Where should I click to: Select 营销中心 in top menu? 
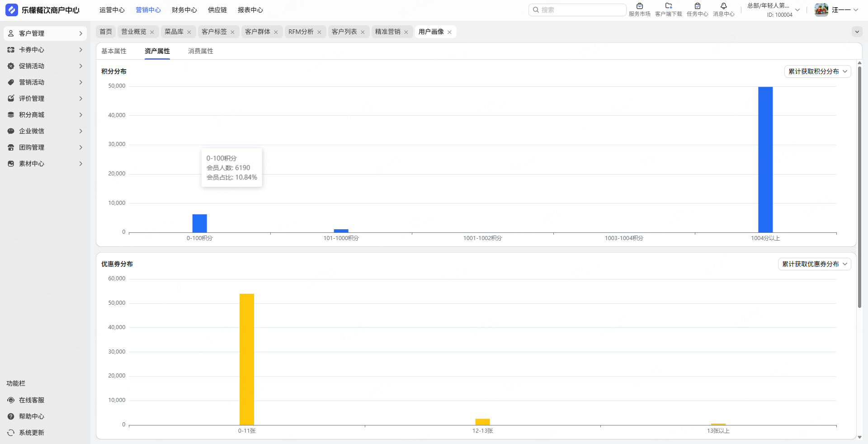148,10
